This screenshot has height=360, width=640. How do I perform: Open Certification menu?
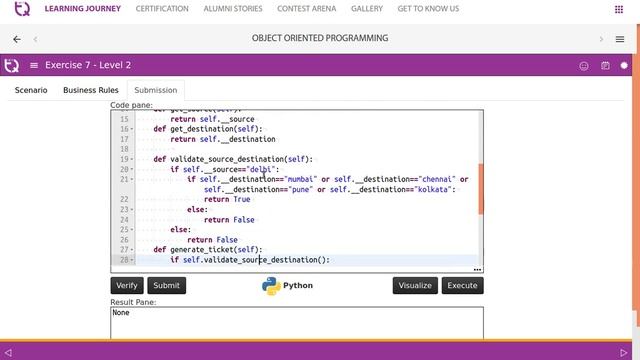click(162, 9)
